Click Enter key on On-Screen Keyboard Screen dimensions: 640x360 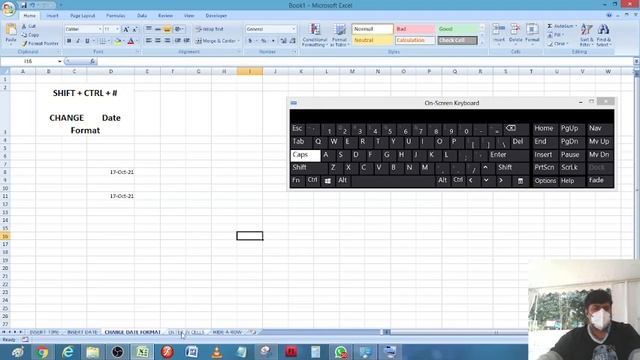[508, 155]
